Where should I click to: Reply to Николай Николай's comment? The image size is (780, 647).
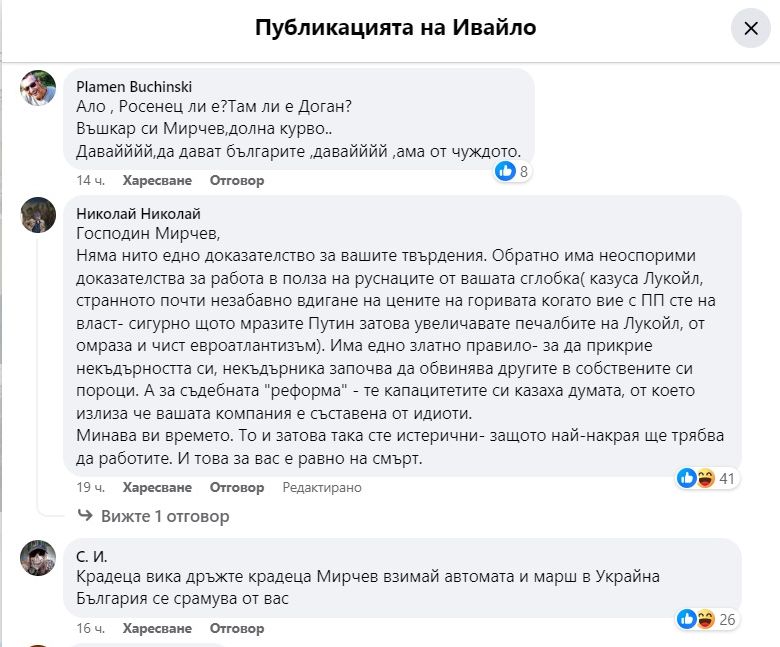click(237, 488)
